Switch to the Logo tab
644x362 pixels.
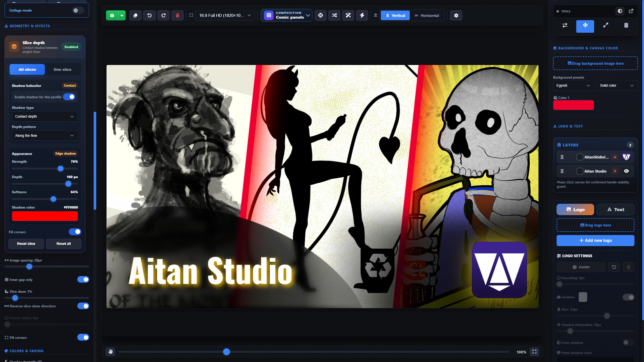(575, 209)
